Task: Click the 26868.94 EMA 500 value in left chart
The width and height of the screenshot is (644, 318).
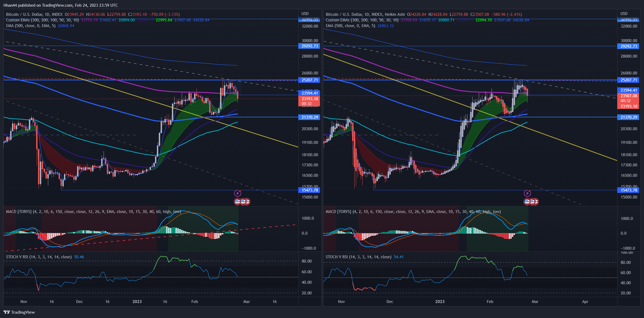Action: pyautogui.click(x=66, y=26)
